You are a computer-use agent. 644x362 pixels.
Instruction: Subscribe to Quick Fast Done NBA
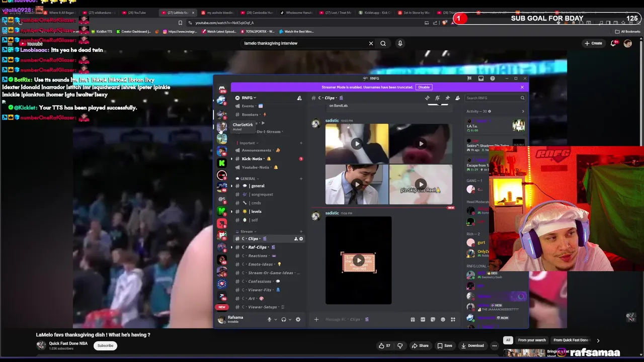[x=105, y=345]
